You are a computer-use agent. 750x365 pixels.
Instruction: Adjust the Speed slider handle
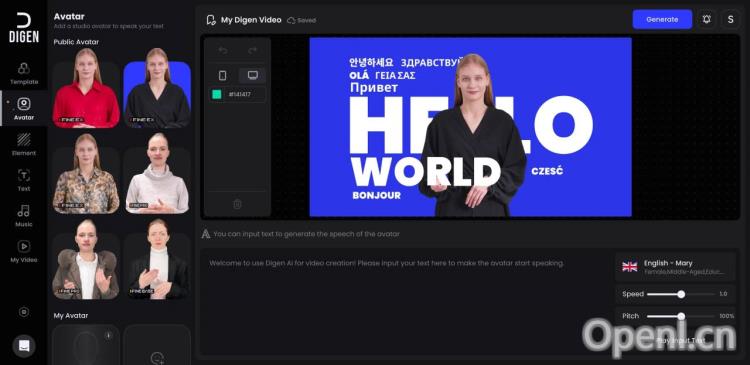tap(681, 294)
